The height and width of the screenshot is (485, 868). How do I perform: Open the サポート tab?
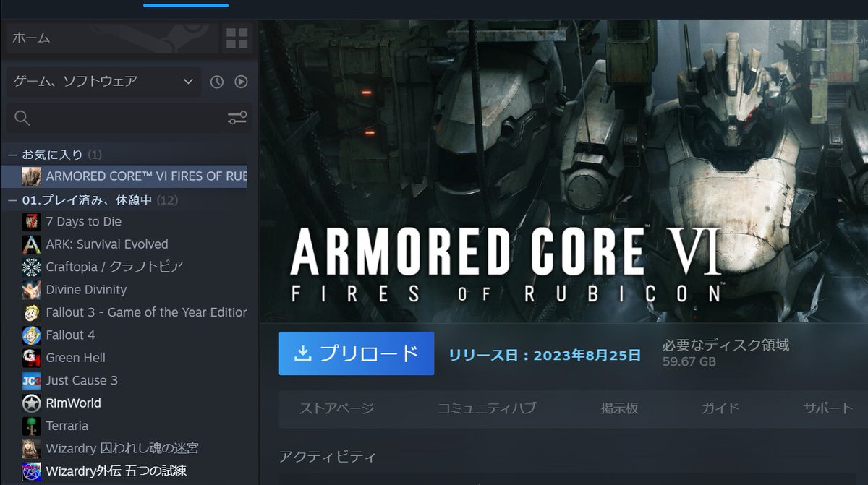pos(828,408)
